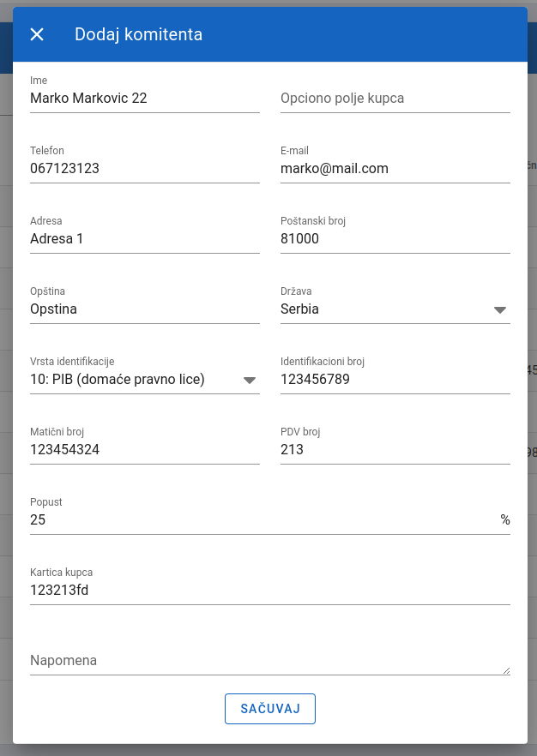Screen dimensions: 537x756
Task: Click the E-mail field marko@mail.com
Action: click(395, 169)
